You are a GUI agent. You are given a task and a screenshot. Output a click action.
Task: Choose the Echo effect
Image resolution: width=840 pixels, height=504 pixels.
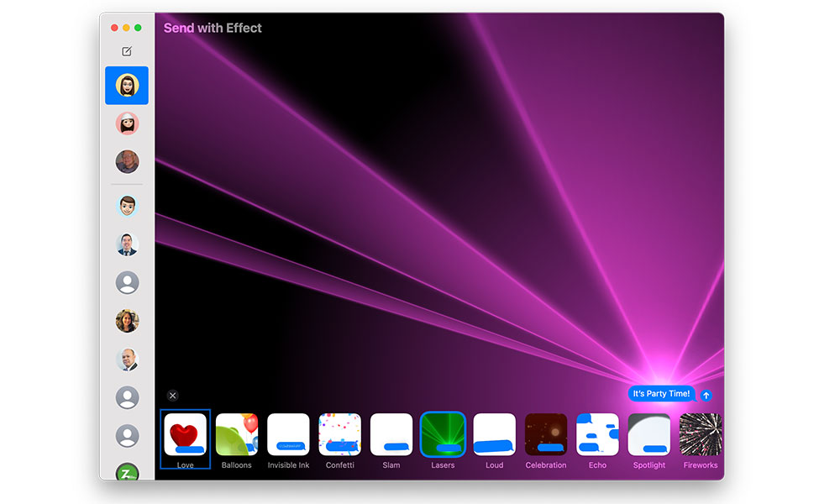click(597, 434)
